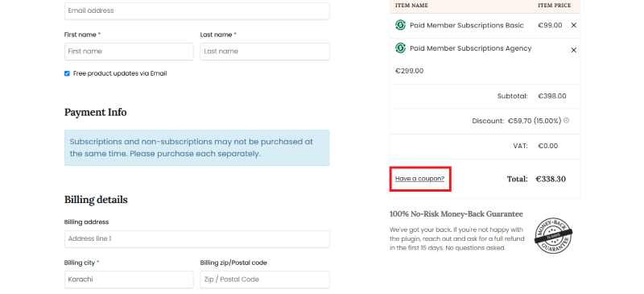Remove Paid Member Subscriptions Agency item
The width and height of the screenshot is (644, 294).
click(574, 50)
